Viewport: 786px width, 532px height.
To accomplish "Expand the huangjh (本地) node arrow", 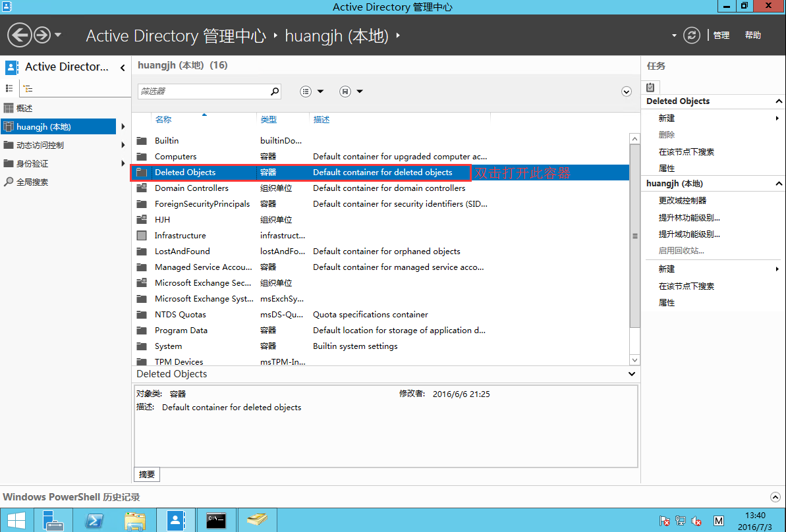I will (123, 126).
